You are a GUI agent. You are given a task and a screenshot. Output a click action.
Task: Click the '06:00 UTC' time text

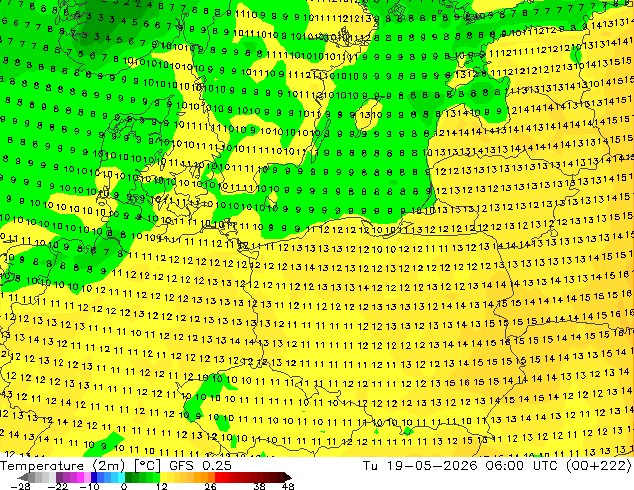click(524, 466)
